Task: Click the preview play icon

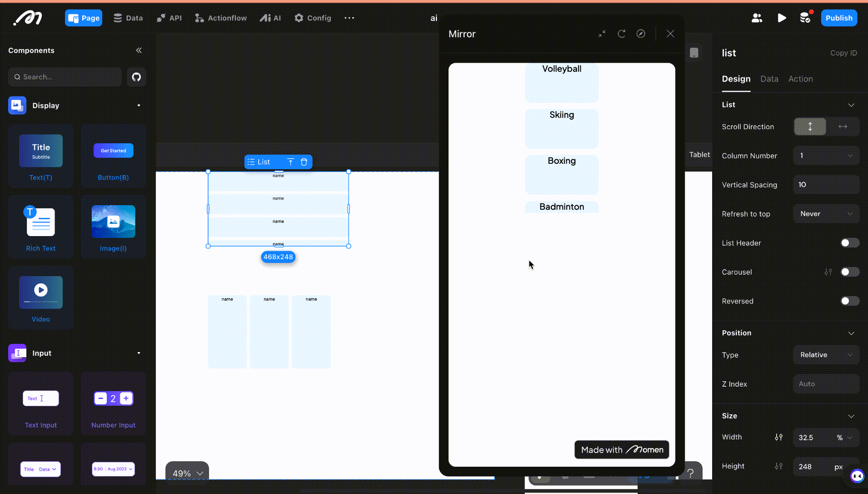Action: 782,18
